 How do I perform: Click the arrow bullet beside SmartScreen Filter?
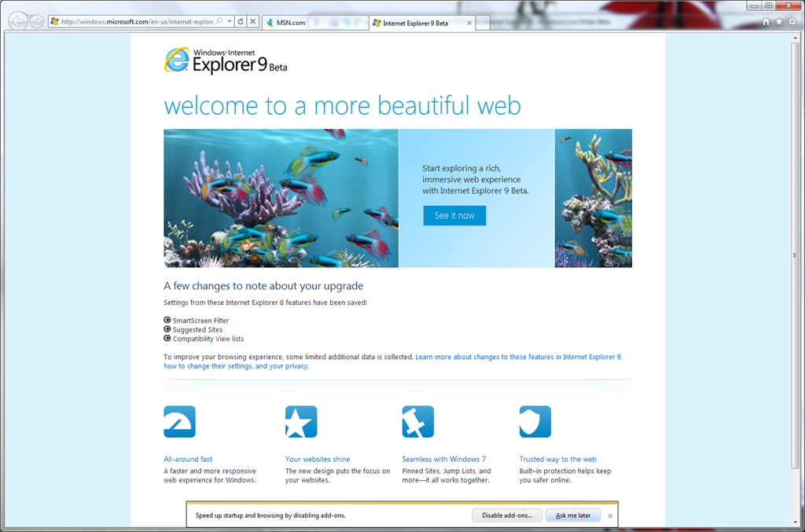click(167, 320)
